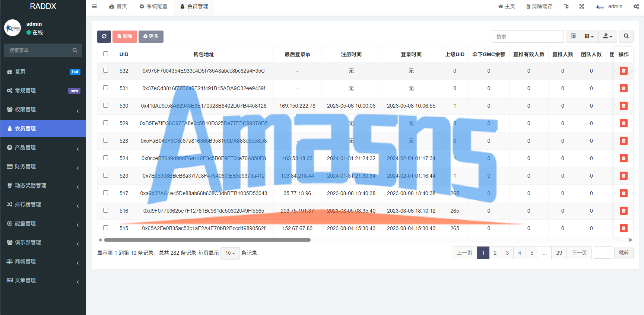Image resolution: width=644 pixels, height=315 pixels.
Task: Open the language switch icon
Action: click(566, 6)
